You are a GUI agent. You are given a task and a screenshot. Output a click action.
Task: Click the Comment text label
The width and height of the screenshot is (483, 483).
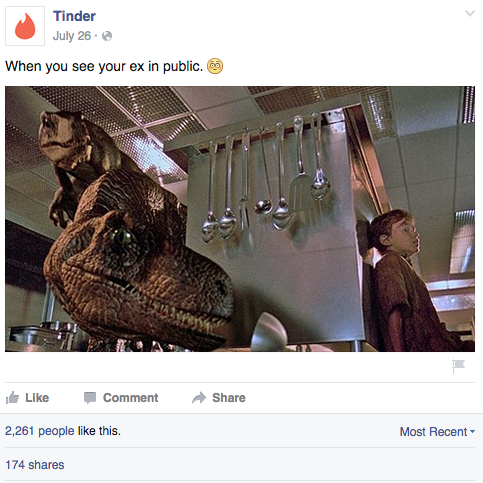click(131, 398)
